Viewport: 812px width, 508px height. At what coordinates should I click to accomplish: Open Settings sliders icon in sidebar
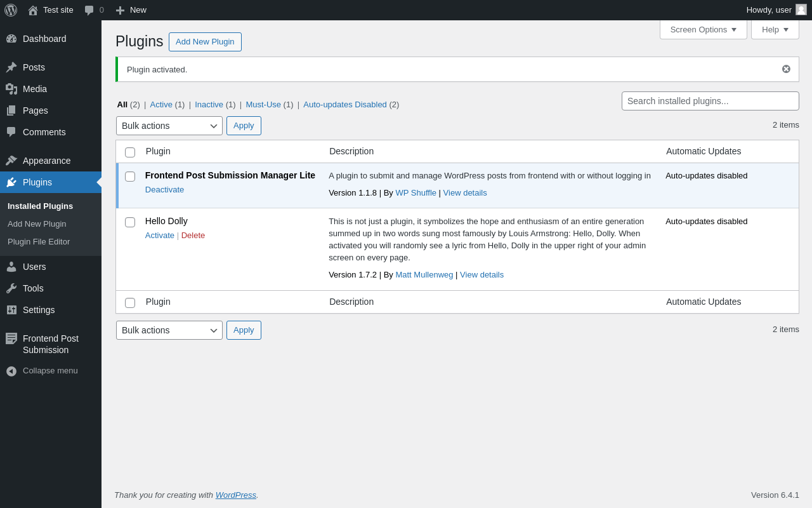[x=11, y=310]
